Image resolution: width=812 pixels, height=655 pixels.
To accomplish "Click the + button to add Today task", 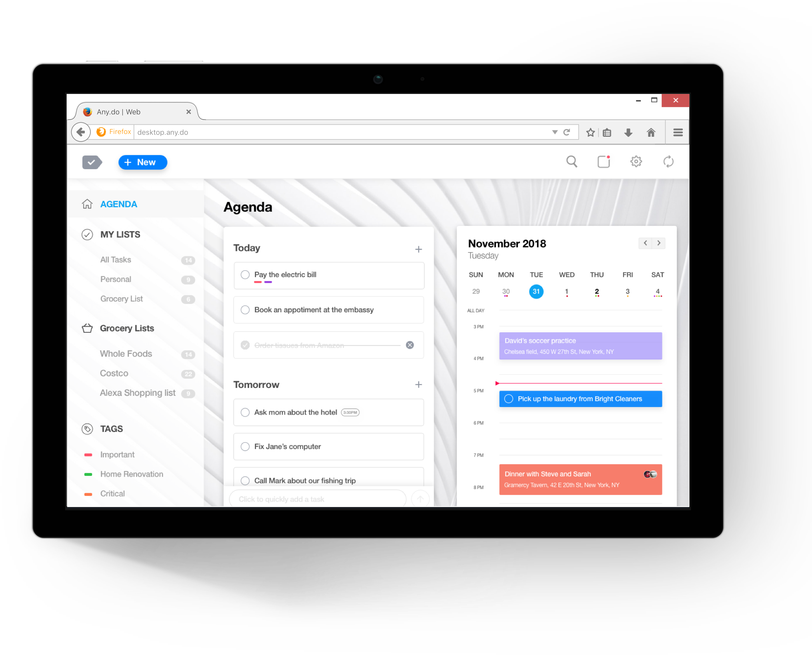I will click(x=419, y=249).
